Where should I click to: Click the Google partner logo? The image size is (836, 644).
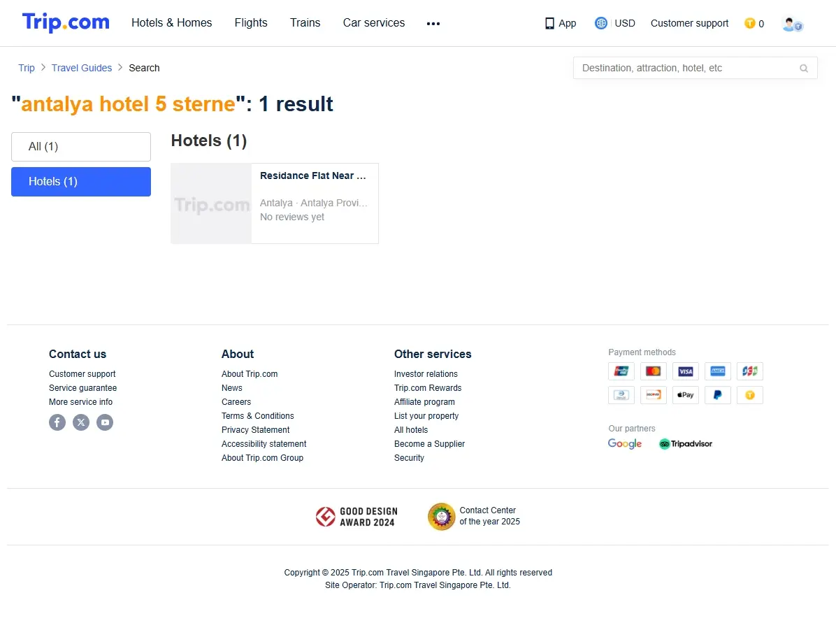(x=625, y=444)
